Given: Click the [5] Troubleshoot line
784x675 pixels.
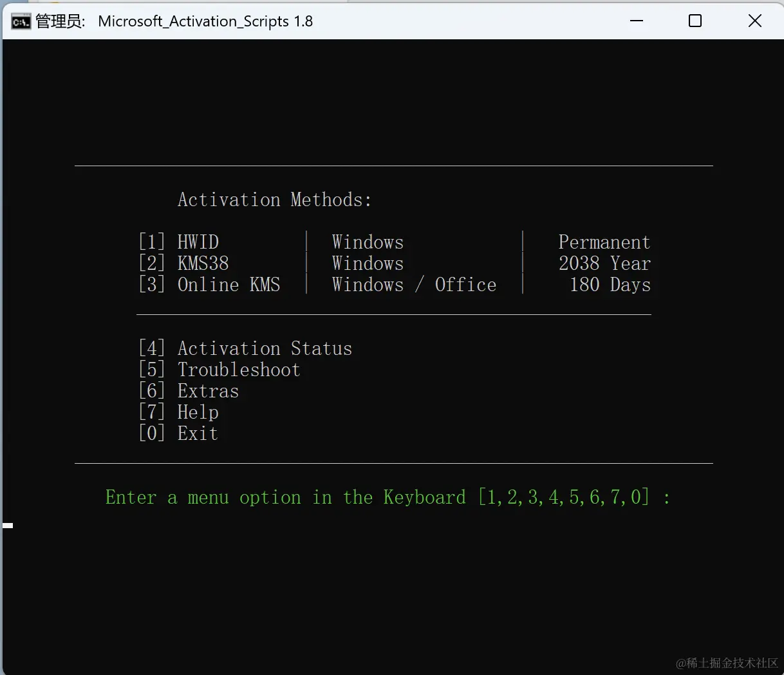Looking at the screenshot, I should [219, 370].
